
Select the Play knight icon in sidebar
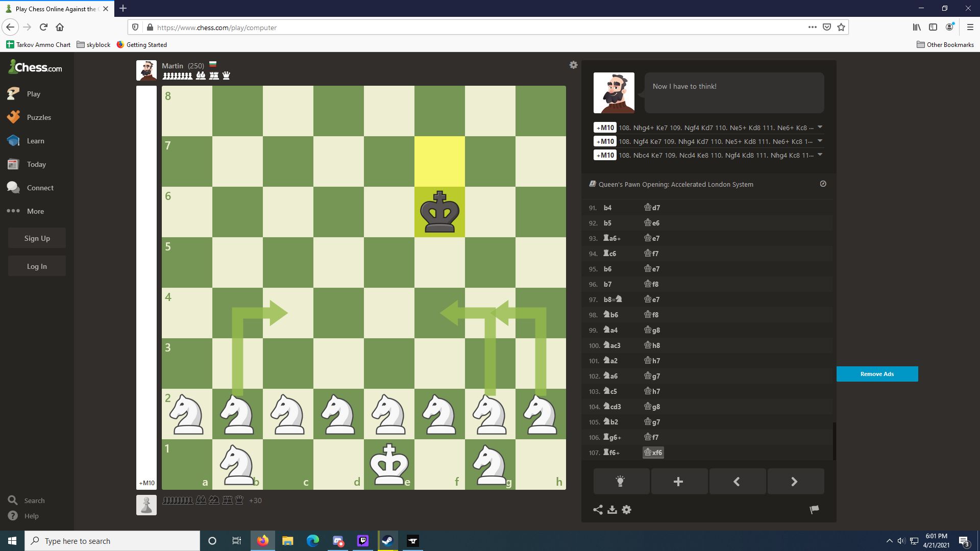[x=13, y=93]
